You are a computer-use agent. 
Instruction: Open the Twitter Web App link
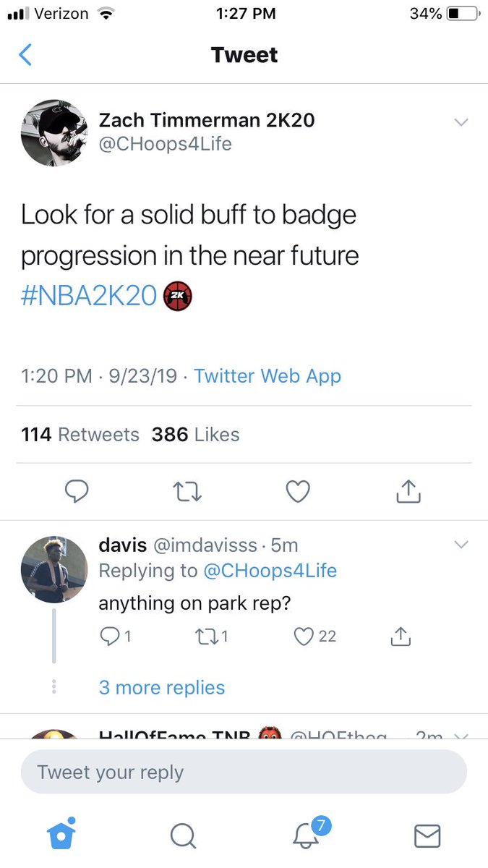click(267, 376)
